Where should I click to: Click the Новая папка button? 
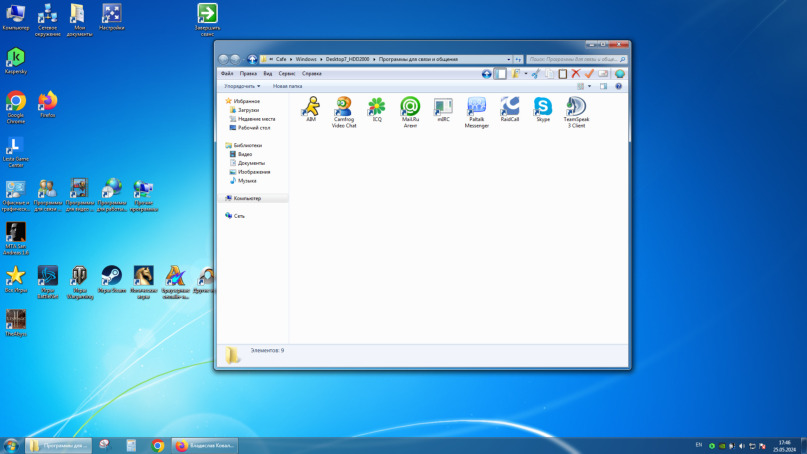click(287, 86)
